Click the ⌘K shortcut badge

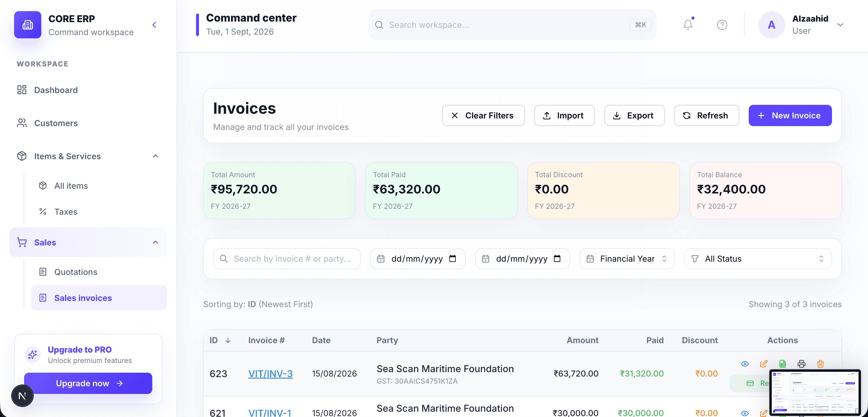[x=641, y=25]
